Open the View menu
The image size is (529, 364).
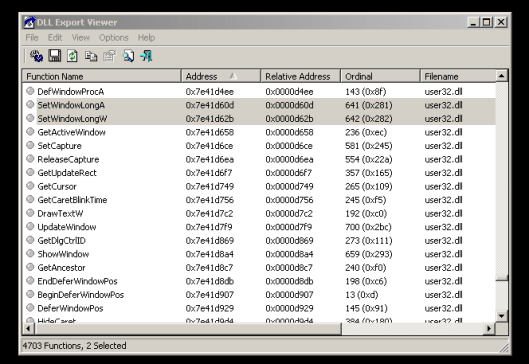pyautogui.click(x=80, y=37)
